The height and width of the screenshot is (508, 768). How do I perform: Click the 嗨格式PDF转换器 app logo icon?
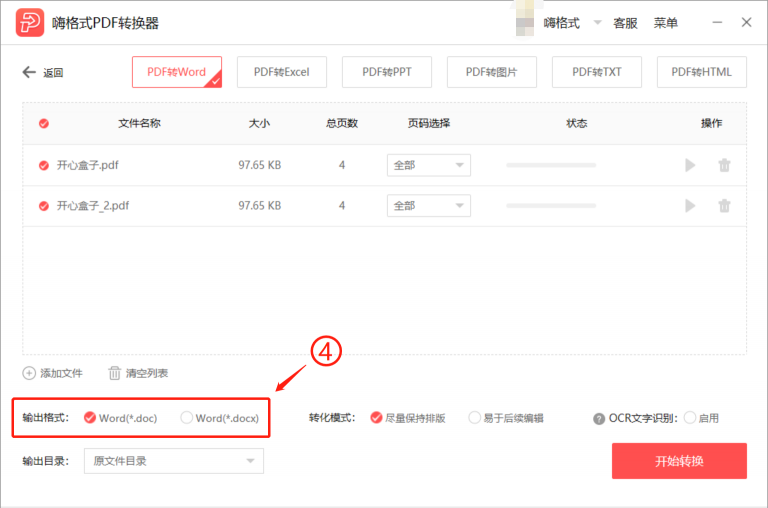pos(30,23)
